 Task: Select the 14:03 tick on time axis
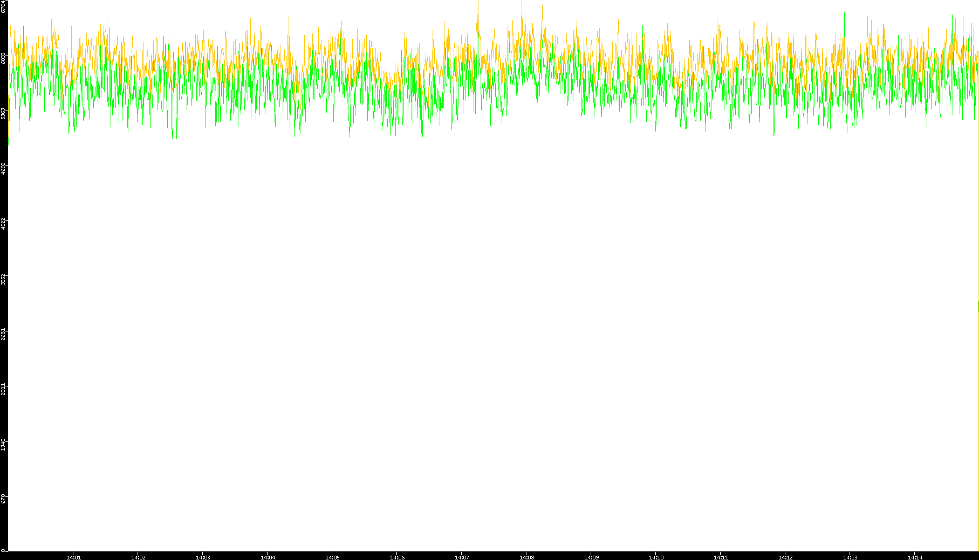click(x=203, y=557)
